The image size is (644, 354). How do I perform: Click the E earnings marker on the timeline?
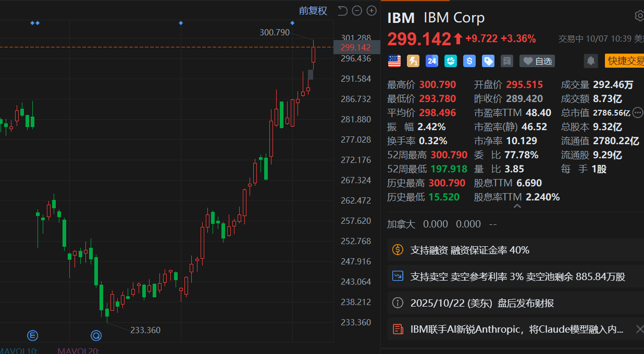pyautogui.click(x=33, y=335)
